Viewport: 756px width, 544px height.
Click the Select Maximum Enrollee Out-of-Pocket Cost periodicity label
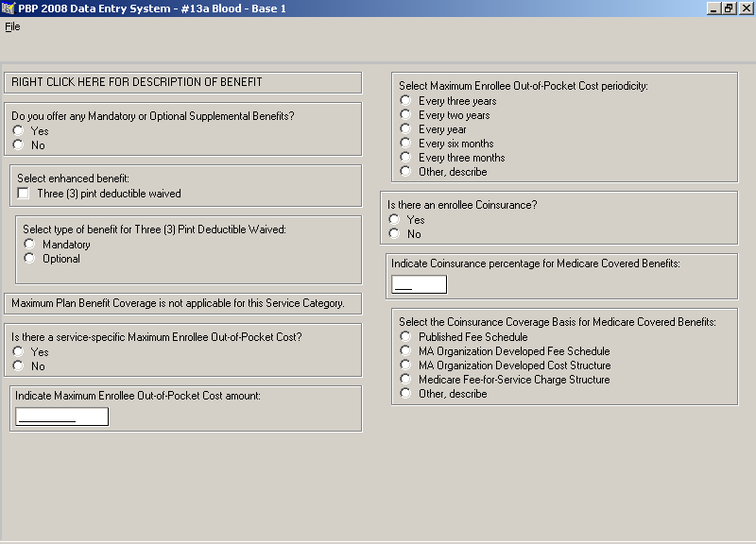tap(524, 86)
